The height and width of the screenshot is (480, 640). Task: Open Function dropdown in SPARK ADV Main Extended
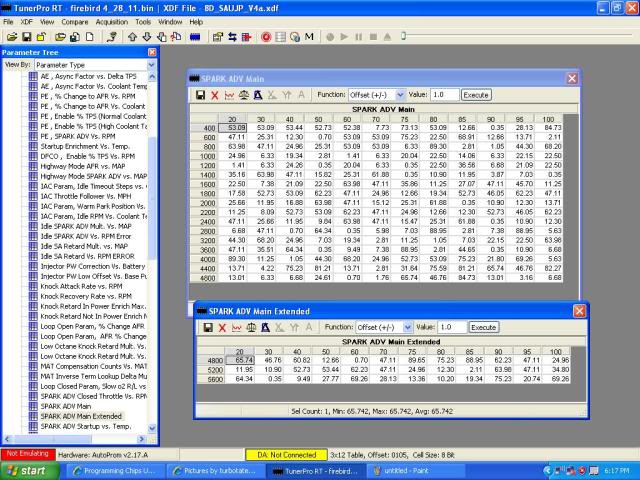pos(407,327)
